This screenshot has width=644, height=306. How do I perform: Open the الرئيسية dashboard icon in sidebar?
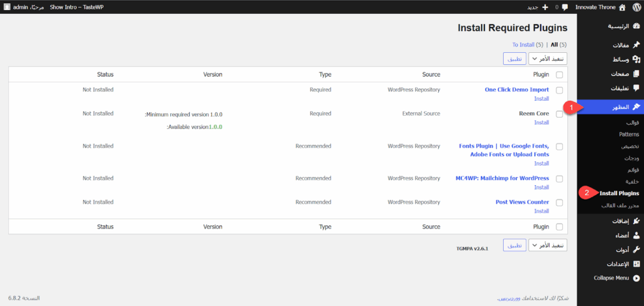[636, 26]
